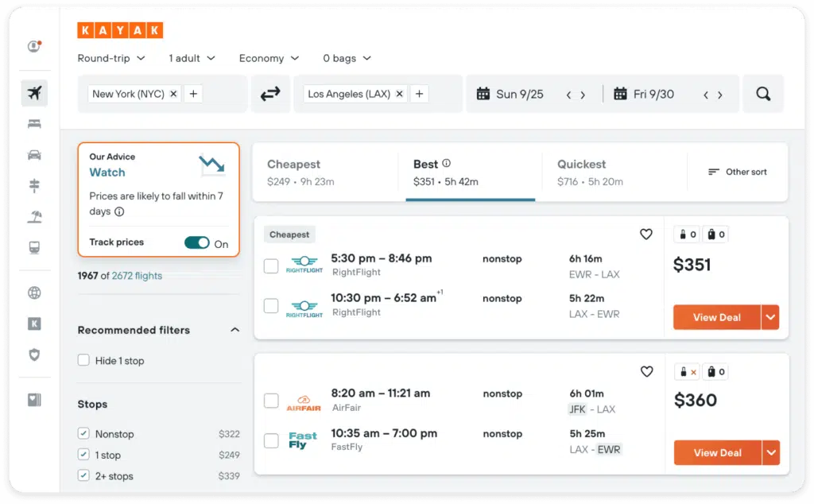Go to previous departure date arrow

[569, 95]
